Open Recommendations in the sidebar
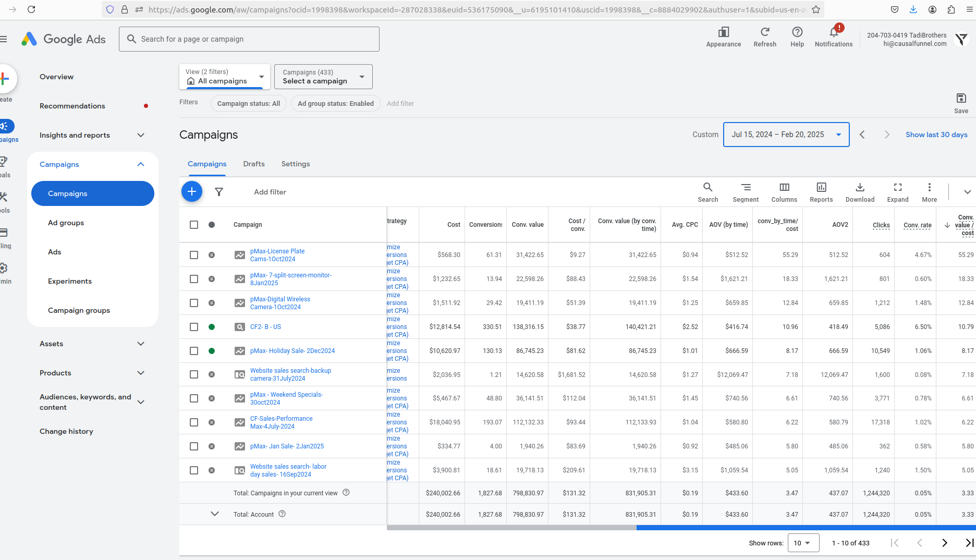 [72, 106]
